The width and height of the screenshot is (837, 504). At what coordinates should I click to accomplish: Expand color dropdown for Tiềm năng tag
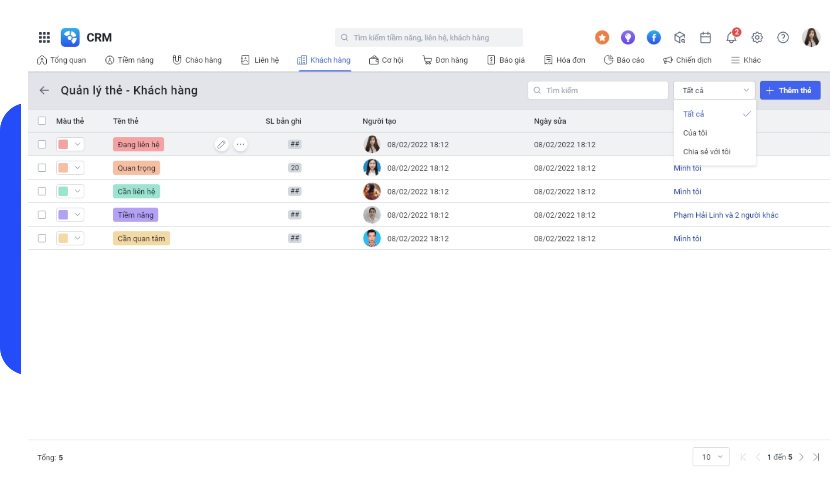[77, 215]
